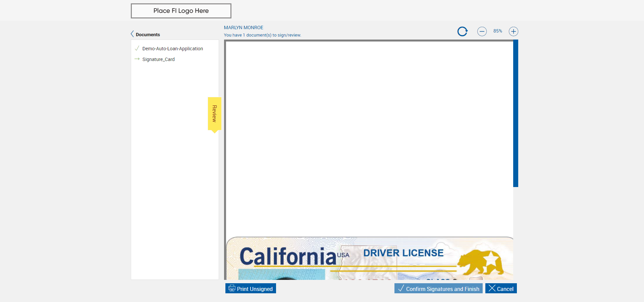Image resolution: width=644 pixels, height=302 pixels.
Task: Click the Documents panel heading
Action: click(148, 35)
